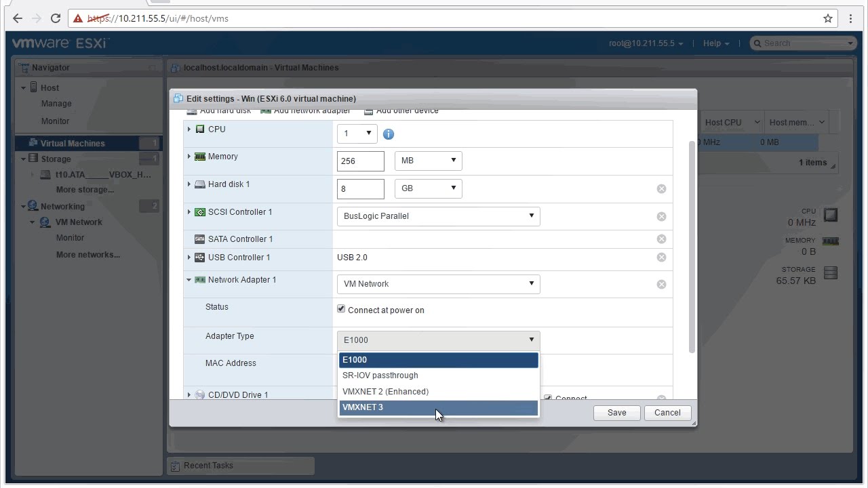Close the Adapter Type E1000 dropdown

pos(438,340)
